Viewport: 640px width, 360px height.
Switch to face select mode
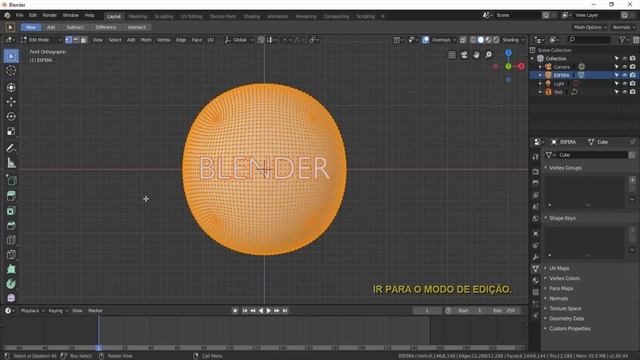coord(83,40)
